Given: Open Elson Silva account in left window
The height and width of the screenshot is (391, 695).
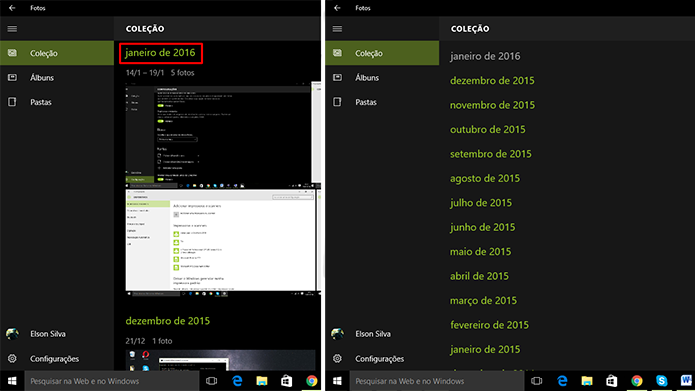Looking at the screenshot, I should (x=57, y=334).
